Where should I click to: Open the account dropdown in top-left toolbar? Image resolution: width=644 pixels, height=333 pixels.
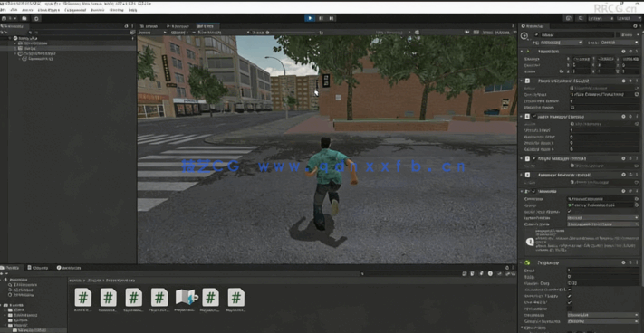click(x=9, y=18)
